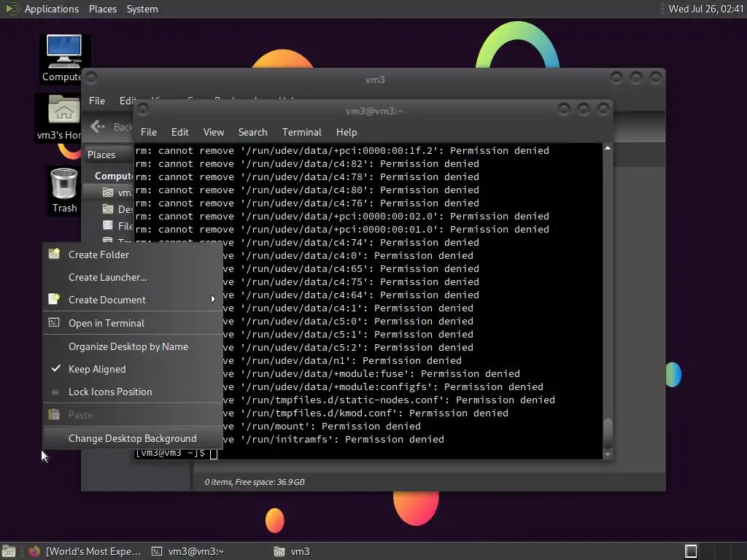Open the terminal Edit menu
The image size is (747, 560).
(179, 132)
